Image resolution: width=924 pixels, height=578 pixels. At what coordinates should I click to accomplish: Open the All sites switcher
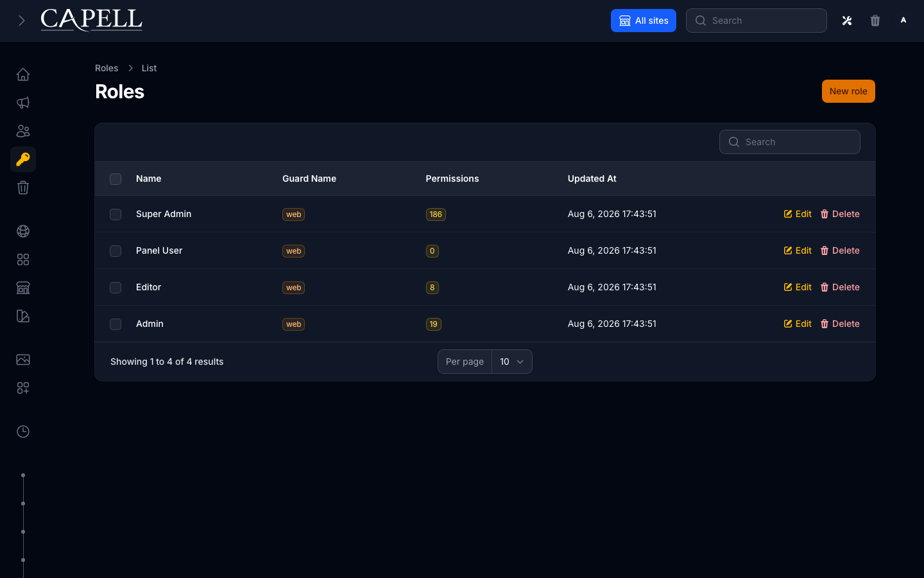click(644, 21)
